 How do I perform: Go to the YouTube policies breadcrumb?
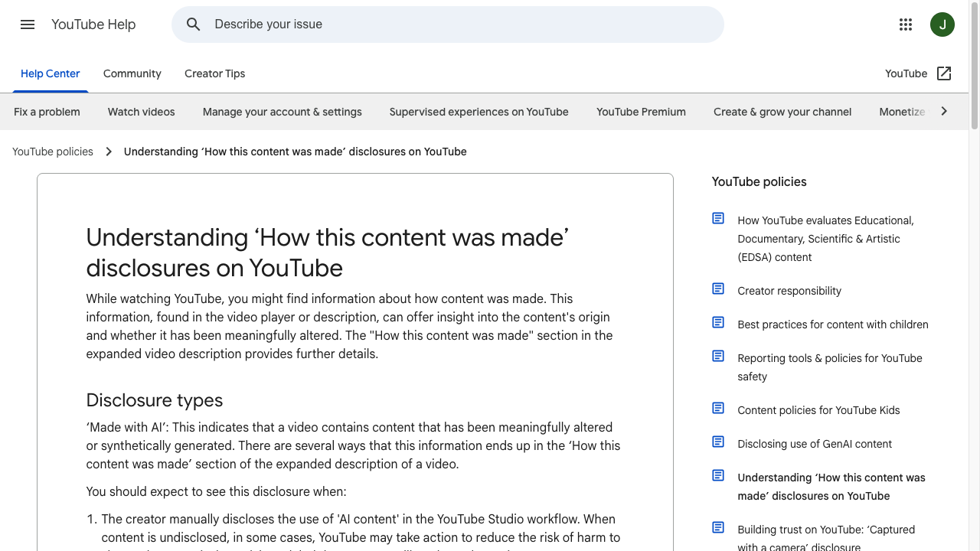[53, 152]
